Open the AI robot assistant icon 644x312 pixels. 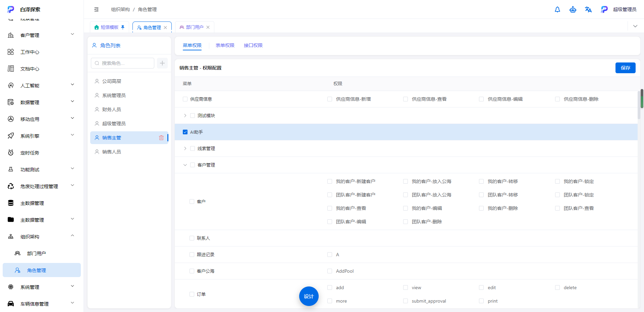point(573,9)
